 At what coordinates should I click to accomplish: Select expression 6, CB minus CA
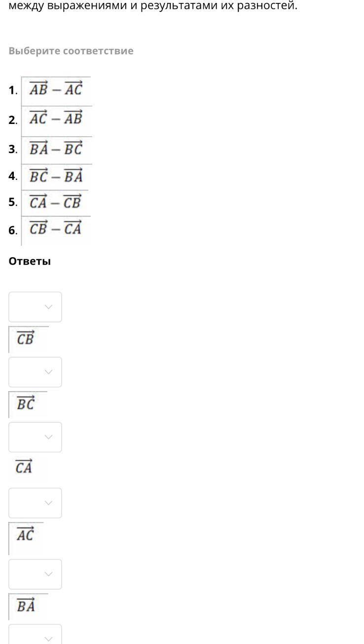pos(55,229)
